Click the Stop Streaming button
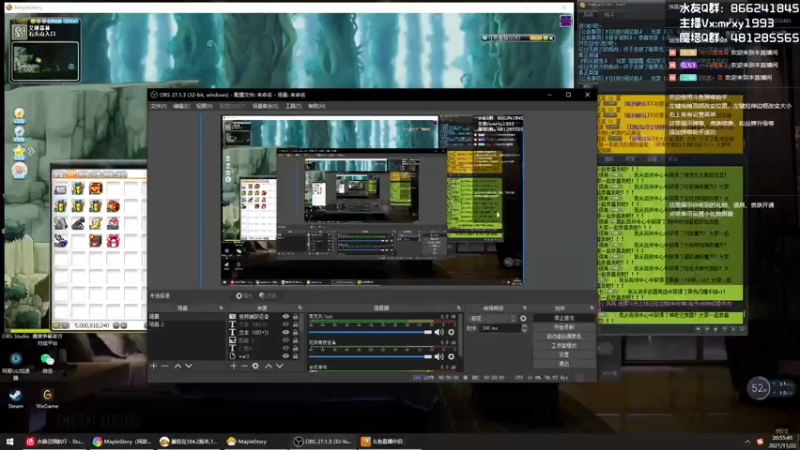This screenshot has height=450, width=800. point(564,318)
